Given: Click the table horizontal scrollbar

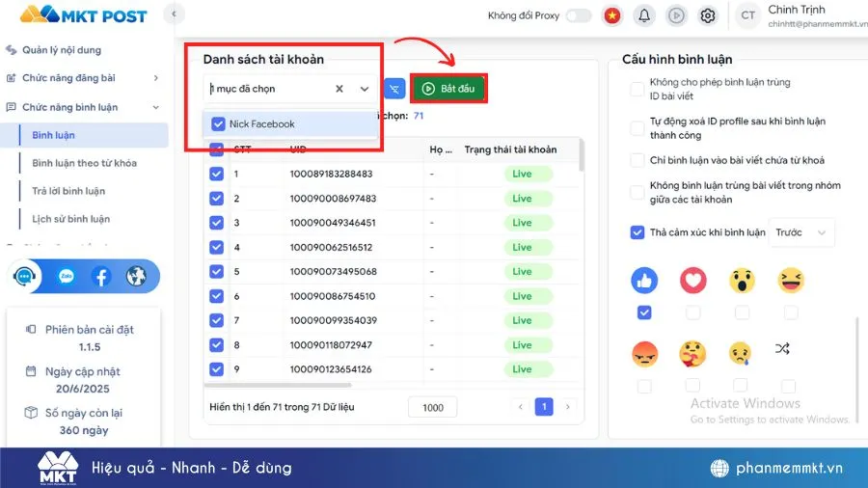Looking at the screenshot, I should (278, 385).
